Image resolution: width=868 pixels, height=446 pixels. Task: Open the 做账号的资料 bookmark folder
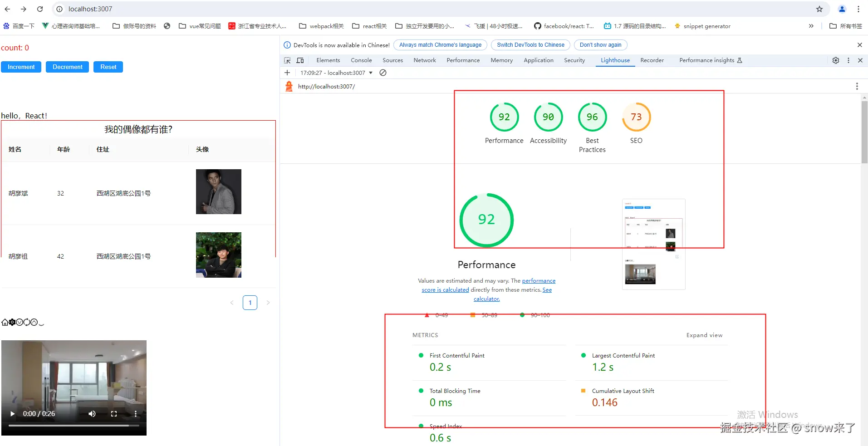click(x=134, y=26)
